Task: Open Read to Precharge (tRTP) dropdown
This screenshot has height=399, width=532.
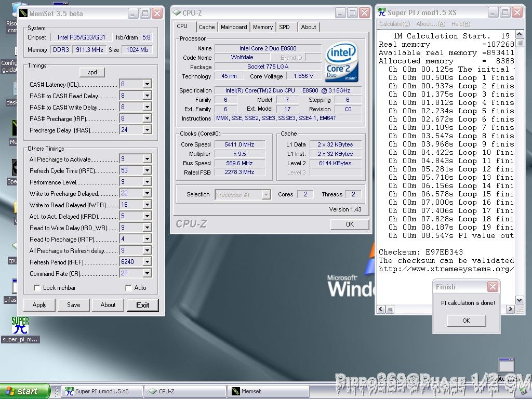Action: point(147,239)
